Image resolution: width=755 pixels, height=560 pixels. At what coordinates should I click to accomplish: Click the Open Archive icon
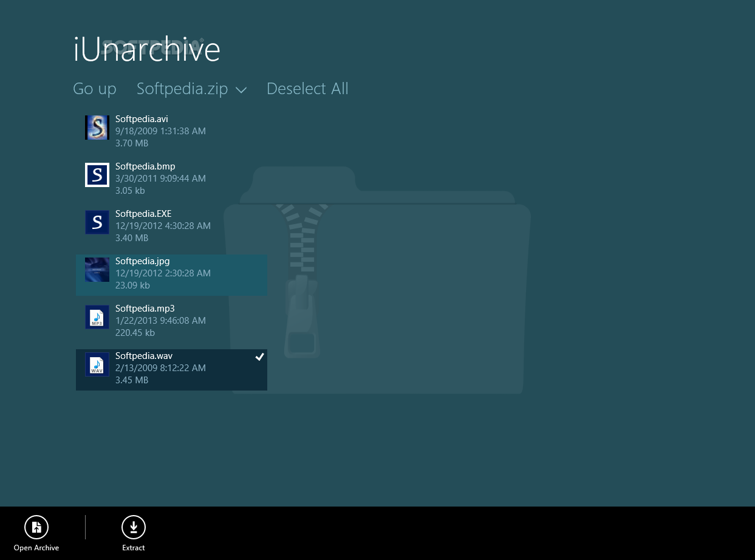coord(36,527)
